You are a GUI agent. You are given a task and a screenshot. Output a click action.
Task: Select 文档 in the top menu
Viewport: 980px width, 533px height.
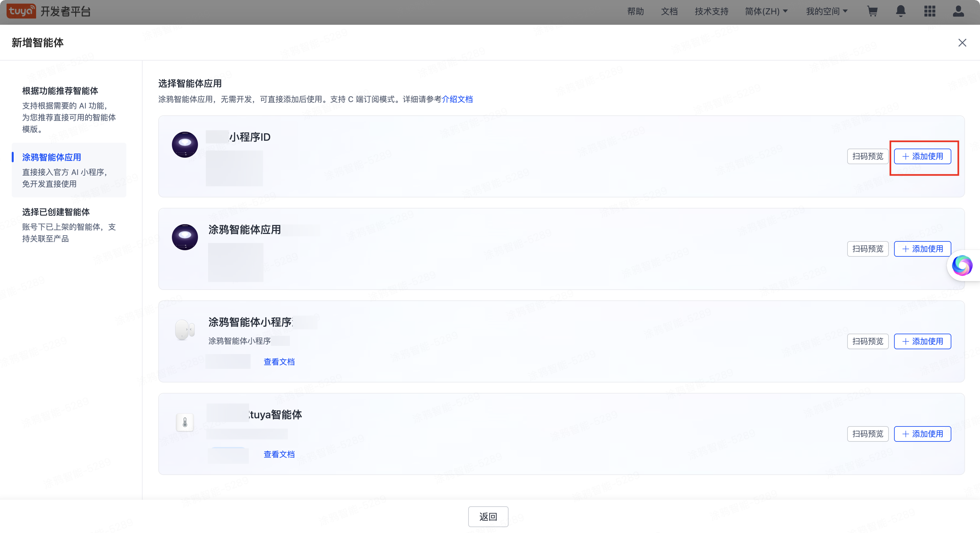click(x=669, y=11)
